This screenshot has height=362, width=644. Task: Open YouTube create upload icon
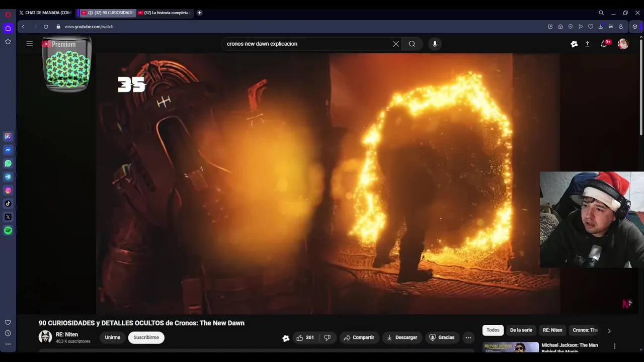click(x=587, y=44)
